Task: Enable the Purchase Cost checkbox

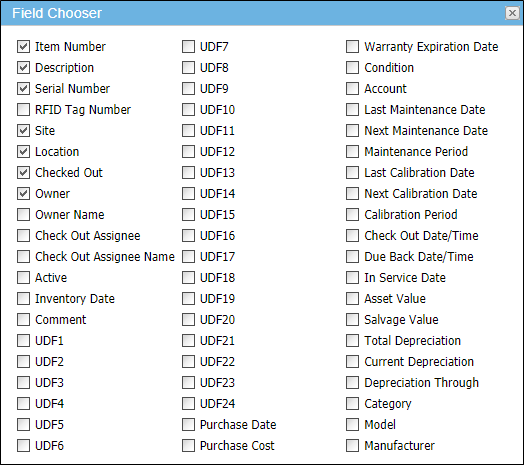Action: tap(188, 445)
